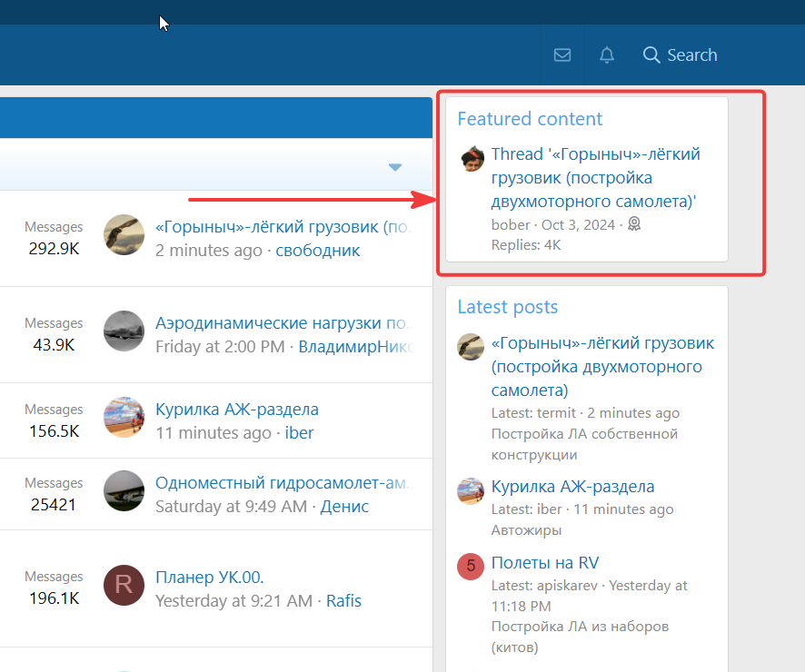The height and width of the screenshot is (672, 805).
Task: Click the airplane avatar for Аэродинамические нагрузки
Action: pyautogui.click(x=124, y=331)
